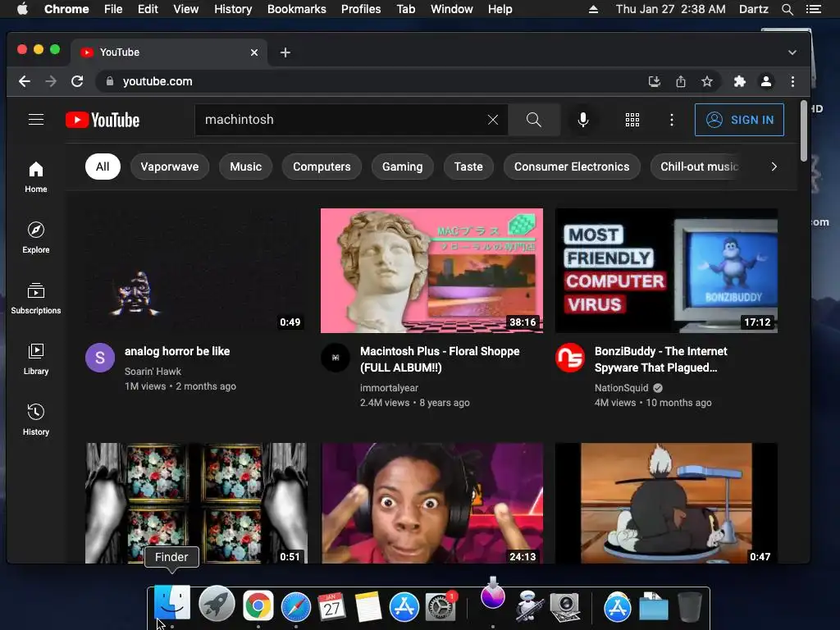The image size is (840, 630).
Task: Reload the YouTube page
Action: pos(77,81)
